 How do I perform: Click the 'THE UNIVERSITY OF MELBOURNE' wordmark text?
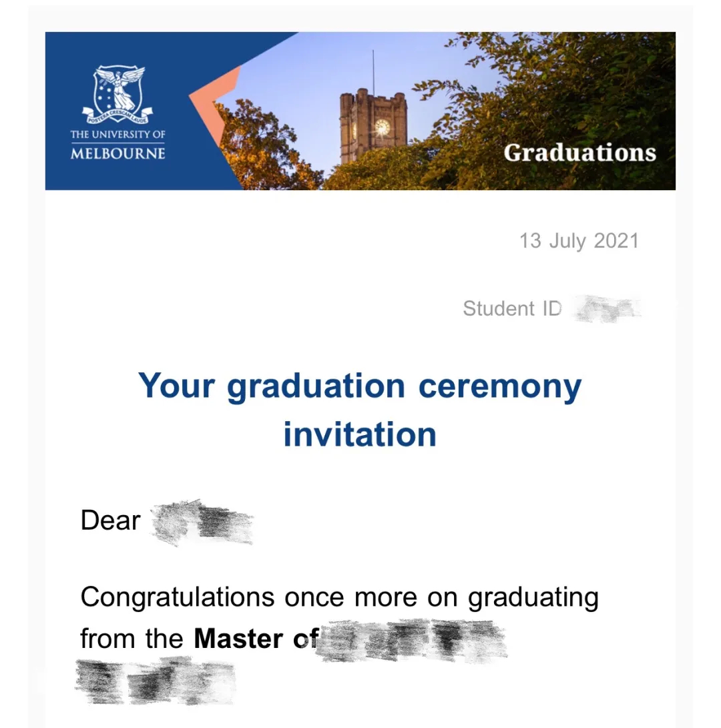117,144
